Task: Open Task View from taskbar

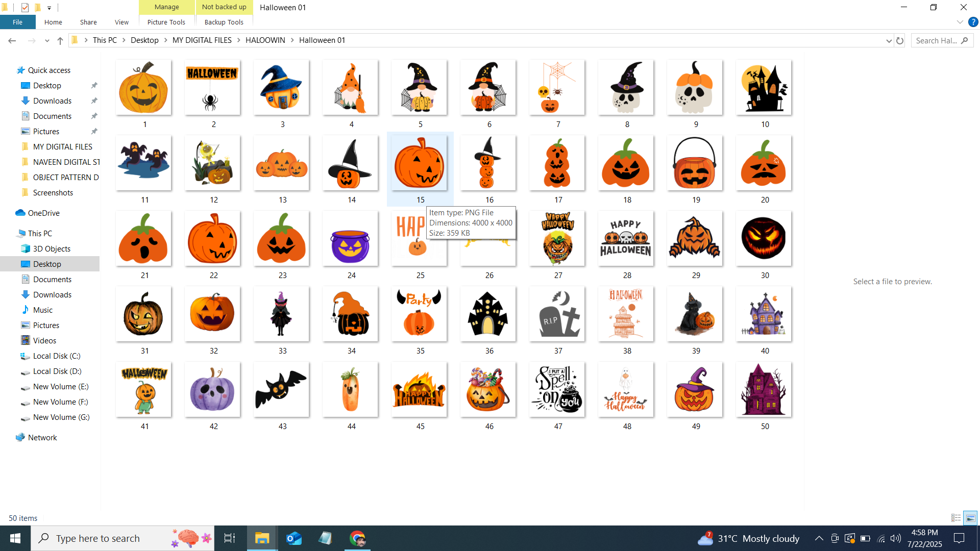Action: 230,538
